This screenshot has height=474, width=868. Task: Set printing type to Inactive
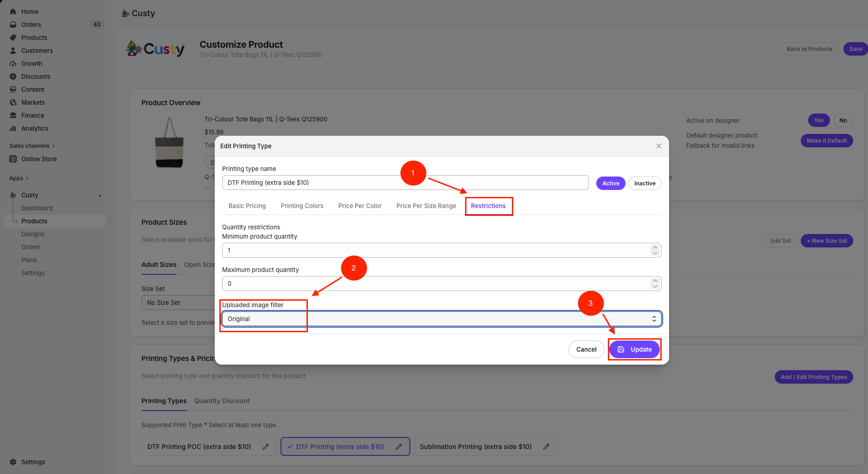(x=645, y=183)
